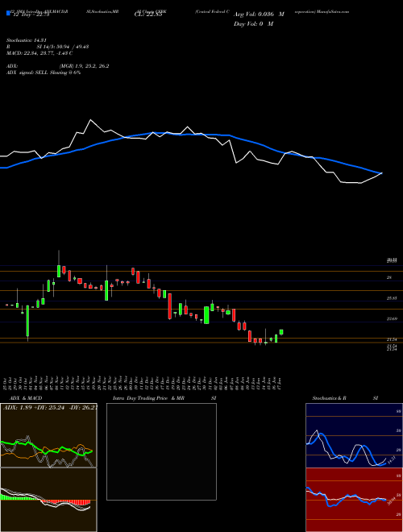Screen dimensions: 403x532
Task: Click the '(MGR) 1.9, 25.2, 26.2' values
Action: [x=84, y=66]
